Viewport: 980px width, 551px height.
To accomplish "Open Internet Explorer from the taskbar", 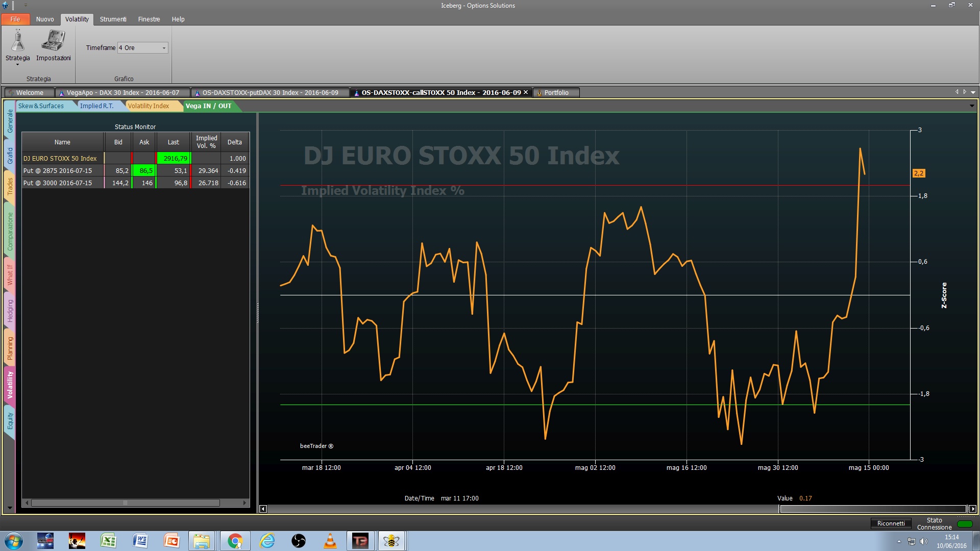I will (267, 541).
